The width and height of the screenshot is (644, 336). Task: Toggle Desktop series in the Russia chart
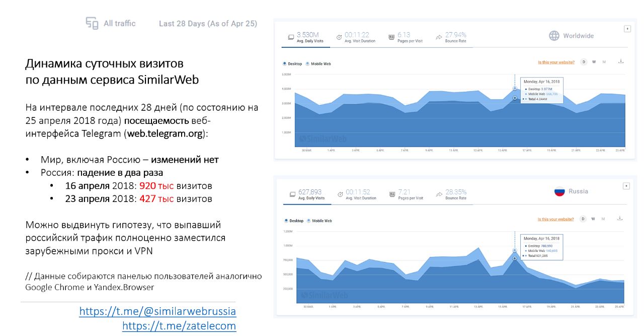pyautogui.click(x=294, y=221)
